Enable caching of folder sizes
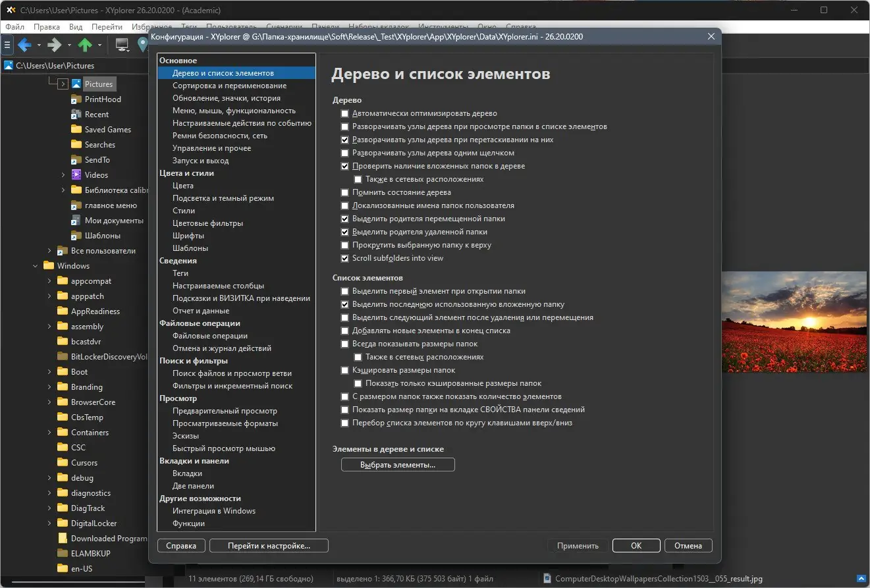The height and width of the screenshot is (588, 870). pyautogui.click(x=344, y=370)
